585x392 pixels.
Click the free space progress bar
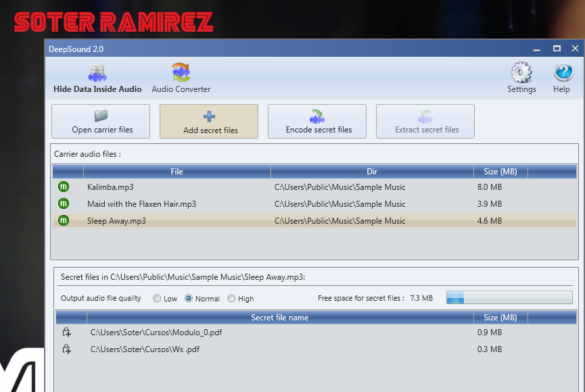[x=509, y=297]
